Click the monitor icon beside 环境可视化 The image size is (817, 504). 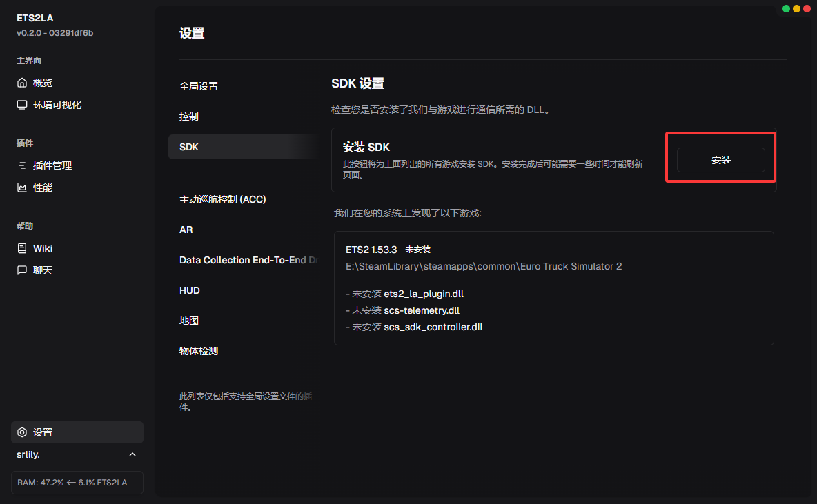[x=22, y=105]
